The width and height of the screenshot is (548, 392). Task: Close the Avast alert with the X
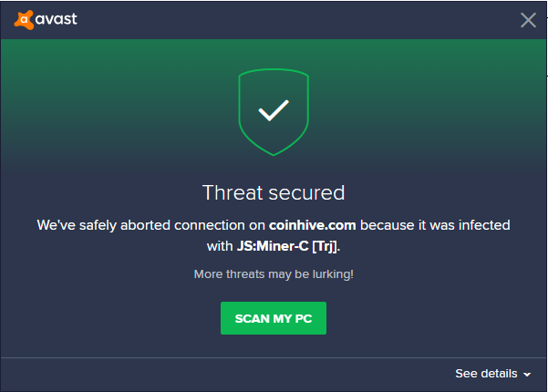click(528, 20)
